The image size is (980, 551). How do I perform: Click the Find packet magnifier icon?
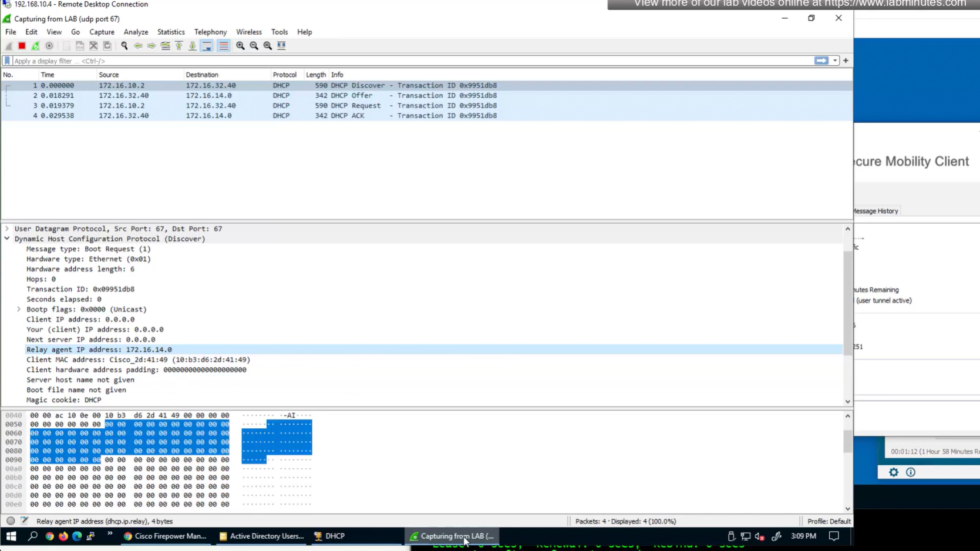coord(124,46)
